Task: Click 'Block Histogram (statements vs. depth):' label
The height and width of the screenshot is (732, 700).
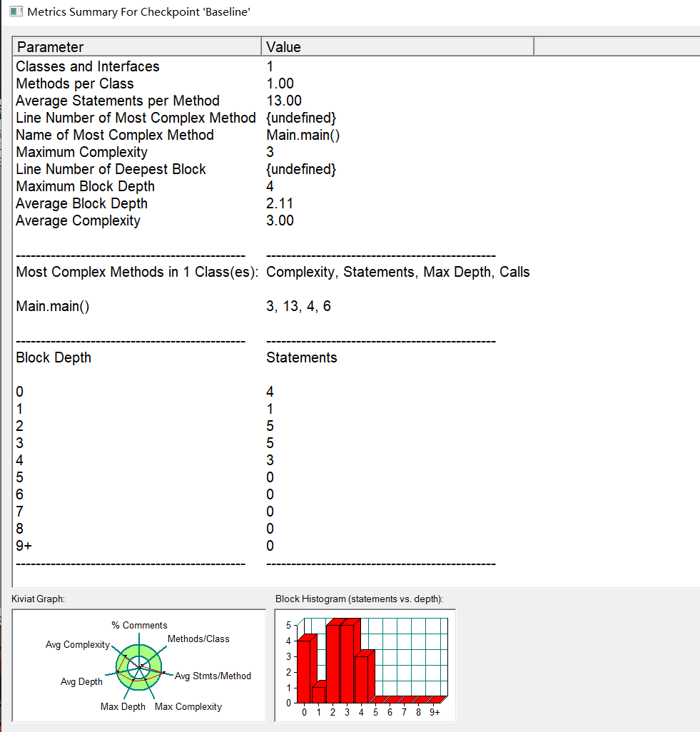Action: click(x=359, y=599)
